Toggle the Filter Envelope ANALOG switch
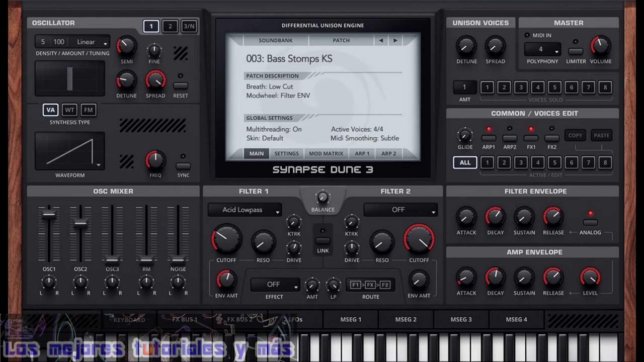The image size is (644, 362). (590, 222)
